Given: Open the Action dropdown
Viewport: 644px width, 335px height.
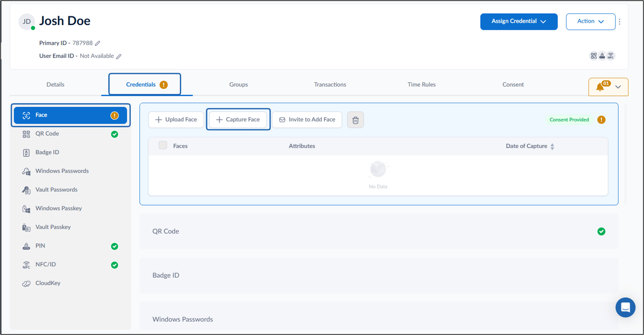Looking at the screenshot, I should (590, 21).
